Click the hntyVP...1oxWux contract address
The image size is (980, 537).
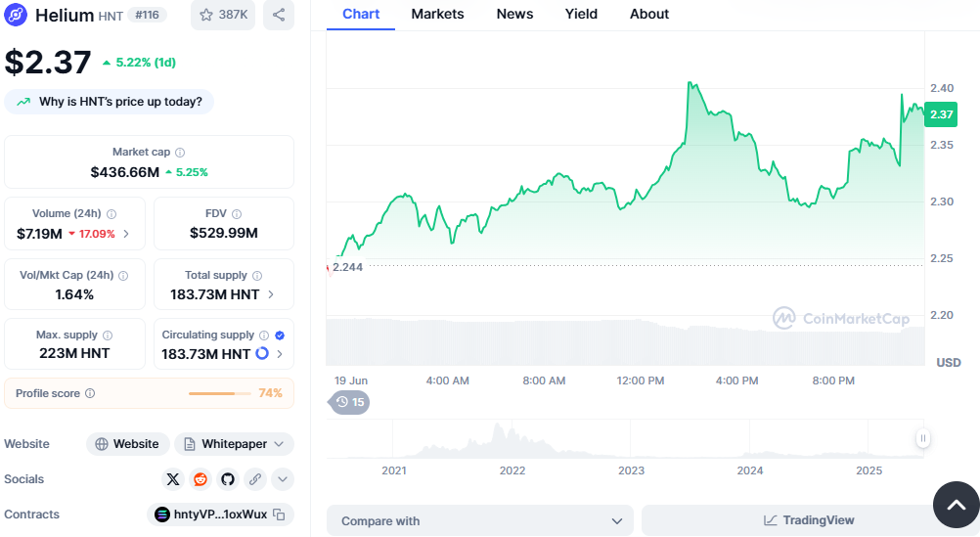tap(221, 515)
